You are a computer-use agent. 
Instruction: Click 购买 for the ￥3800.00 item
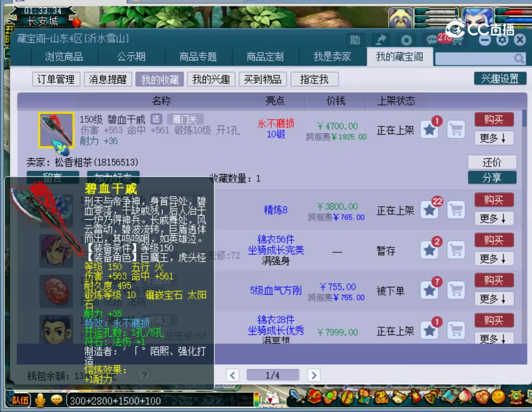click(494, 200)
